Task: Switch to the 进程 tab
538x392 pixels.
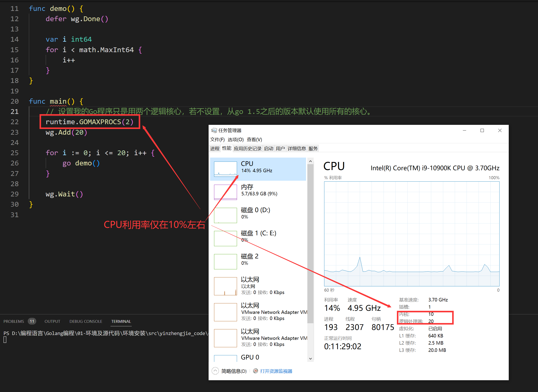Action: click(215, 148)
